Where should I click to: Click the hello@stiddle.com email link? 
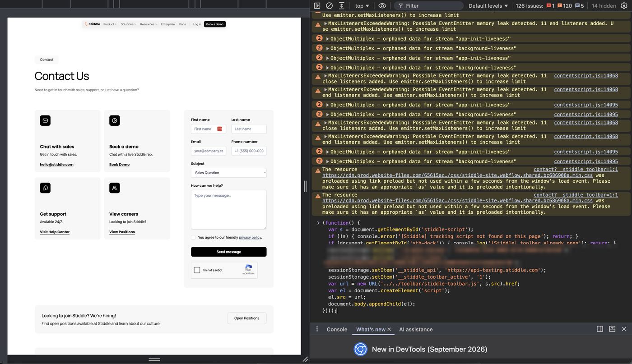[56, 165]
